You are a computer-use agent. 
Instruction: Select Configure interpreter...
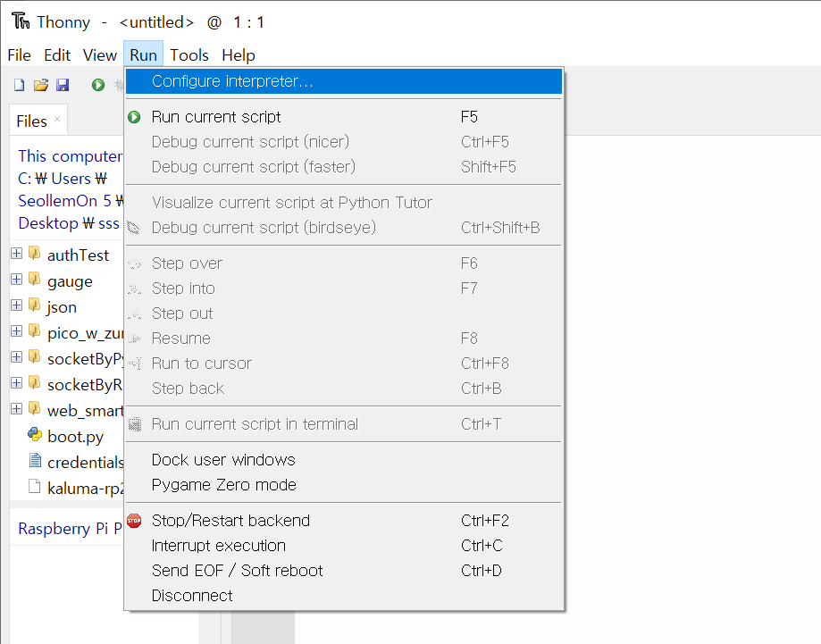click(x=344, y=81)
